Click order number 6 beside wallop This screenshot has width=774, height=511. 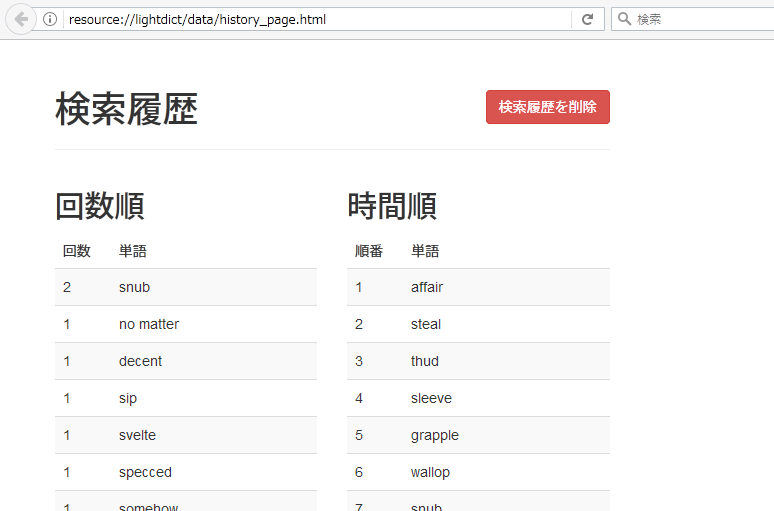[x=359, y=472]
